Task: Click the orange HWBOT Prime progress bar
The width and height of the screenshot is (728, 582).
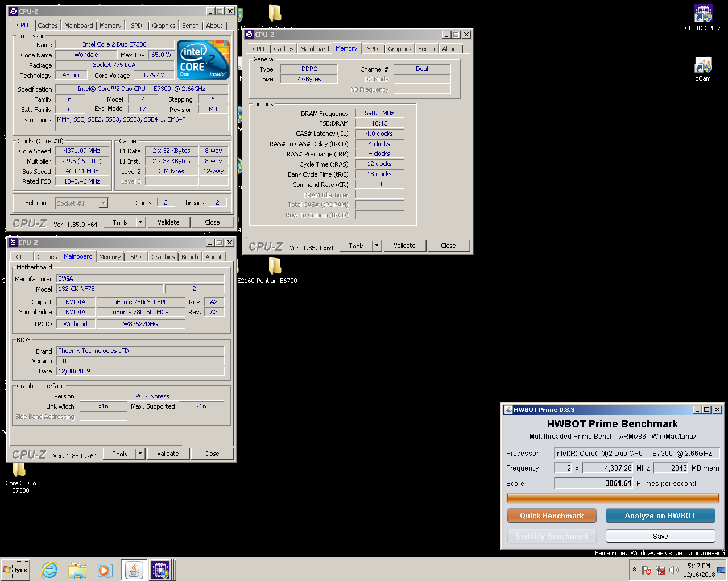Action: [x=613, y=498]
